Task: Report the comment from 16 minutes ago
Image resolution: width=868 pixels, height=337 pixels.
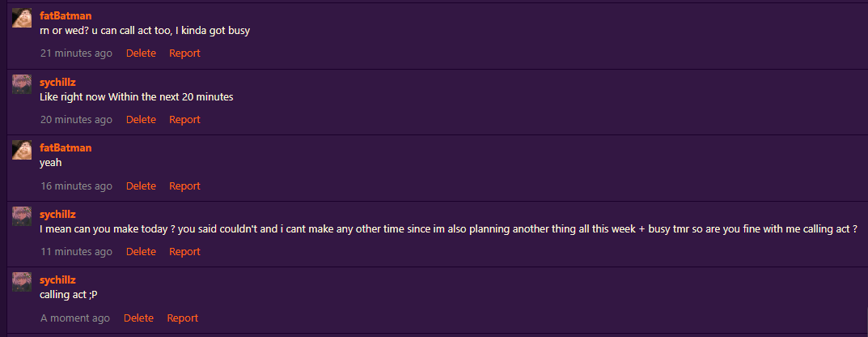Action: pos(185,186)
